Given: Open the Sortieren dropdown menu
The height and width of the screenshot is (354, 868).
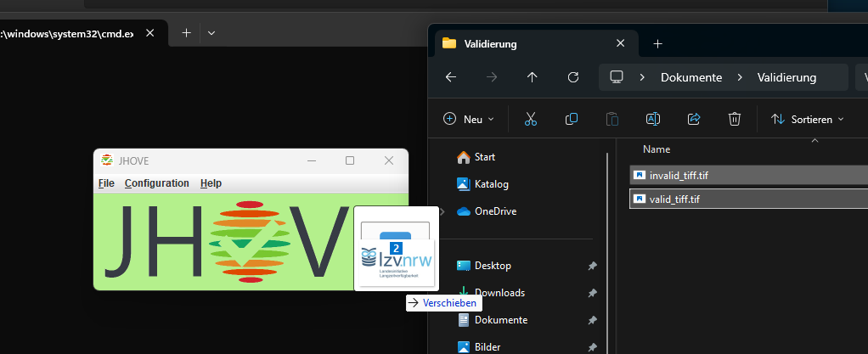Looking at the screenshot, I should point(807,120).
